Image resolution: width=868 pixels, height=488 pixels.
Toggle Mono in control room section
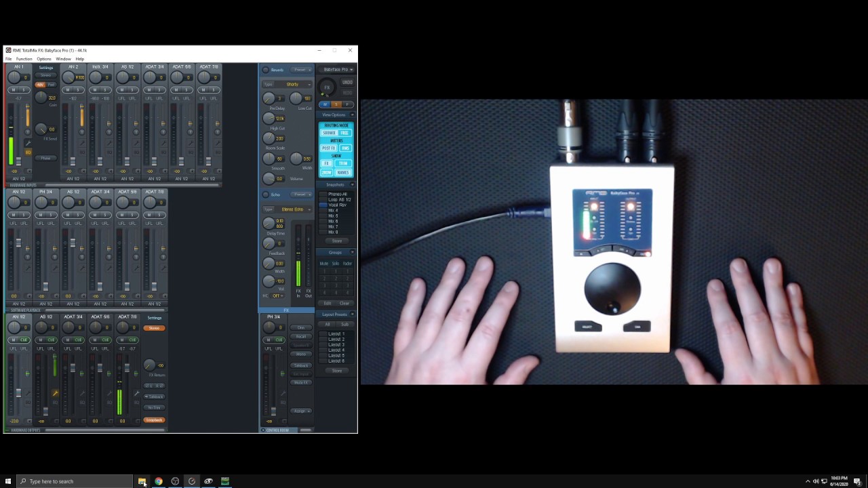pos(301,354)
